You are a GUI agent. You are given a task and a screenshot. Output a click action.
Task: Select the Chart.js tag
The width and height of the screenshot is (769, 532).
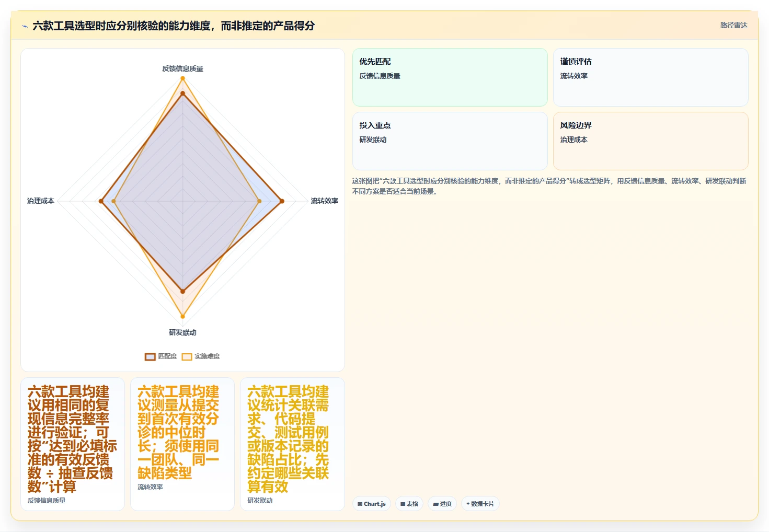tap(372, 504)
